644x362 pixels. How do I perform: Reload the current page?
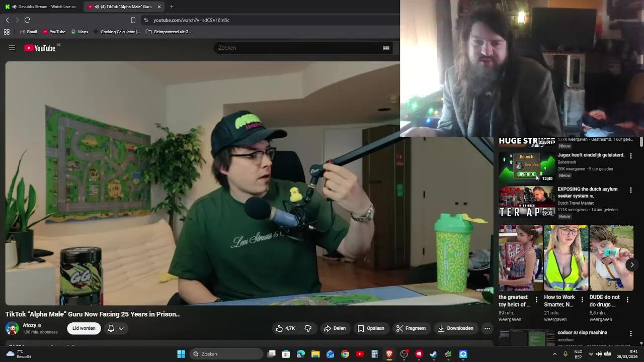[x=28, y=20]
